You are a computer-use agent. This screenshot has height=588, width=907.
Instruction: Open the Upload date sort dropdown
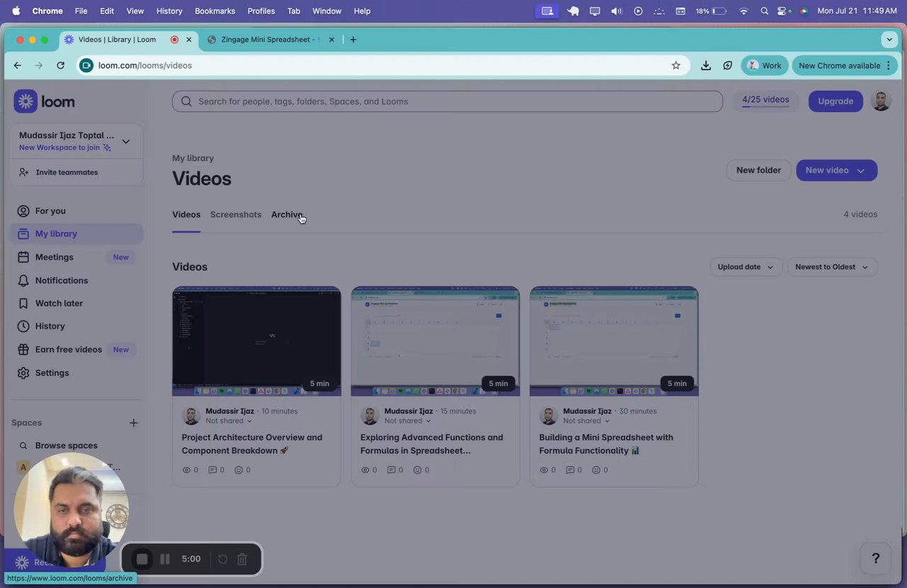click(x=746, y=267)
